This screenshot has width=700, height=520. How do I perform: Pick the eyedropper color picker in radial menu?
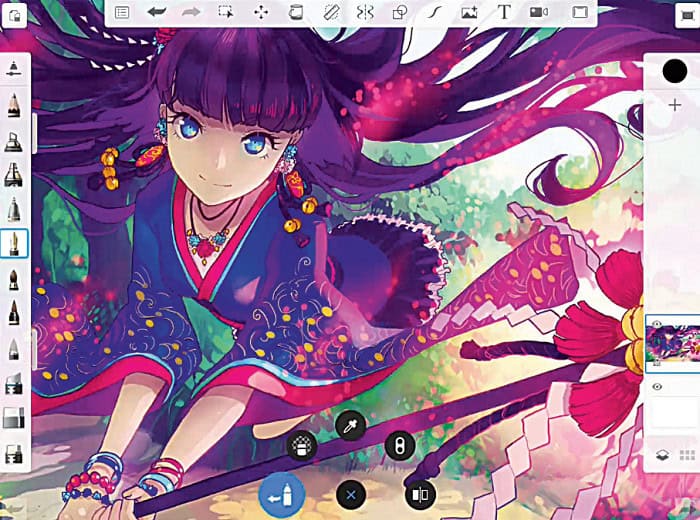[x=350, y=425]
